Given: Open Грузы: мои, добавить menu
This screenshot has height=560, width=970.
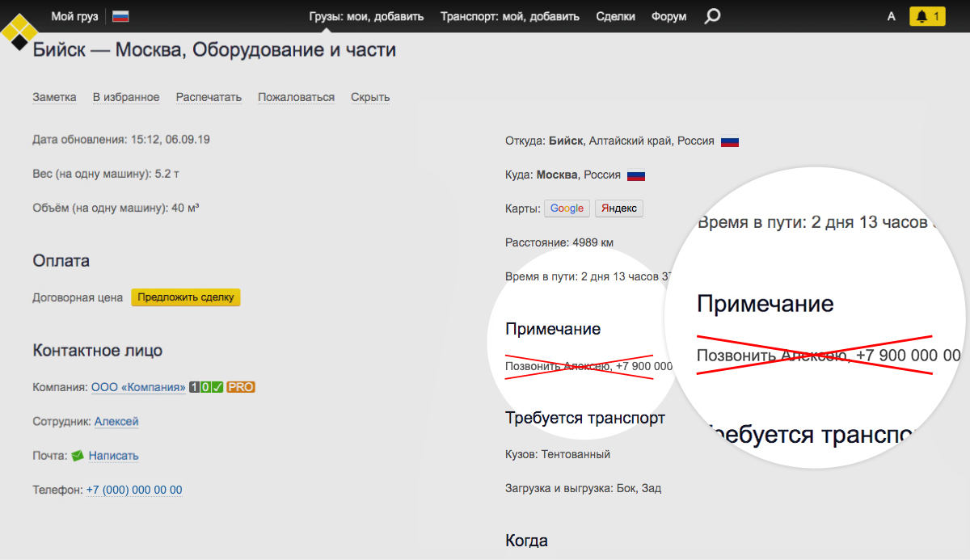Looking at the screenshot, I should pyautogui.click(x=366, y=16).
